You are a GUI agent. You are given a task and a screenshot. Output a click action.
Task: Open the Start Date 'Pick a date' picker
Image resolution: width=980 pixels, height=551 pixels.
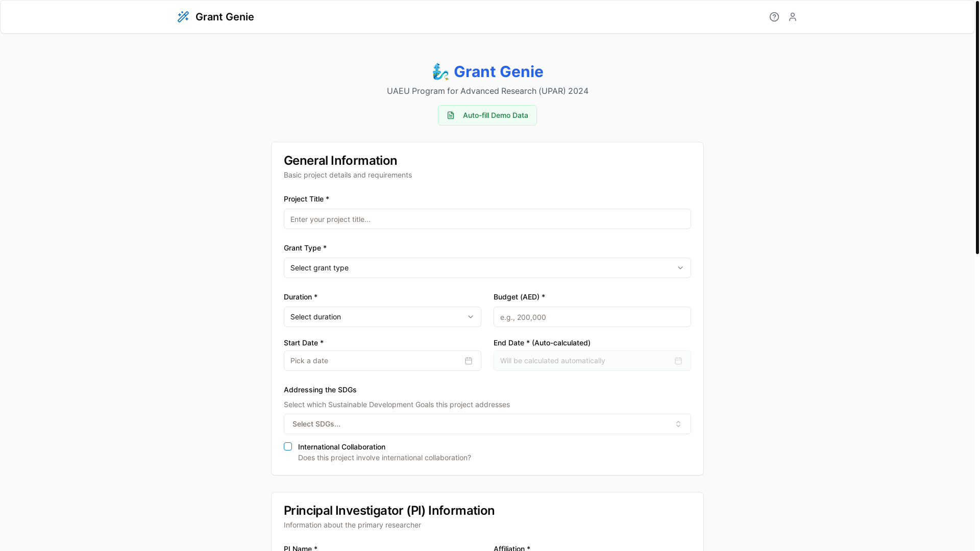click(x=382, y=361)
